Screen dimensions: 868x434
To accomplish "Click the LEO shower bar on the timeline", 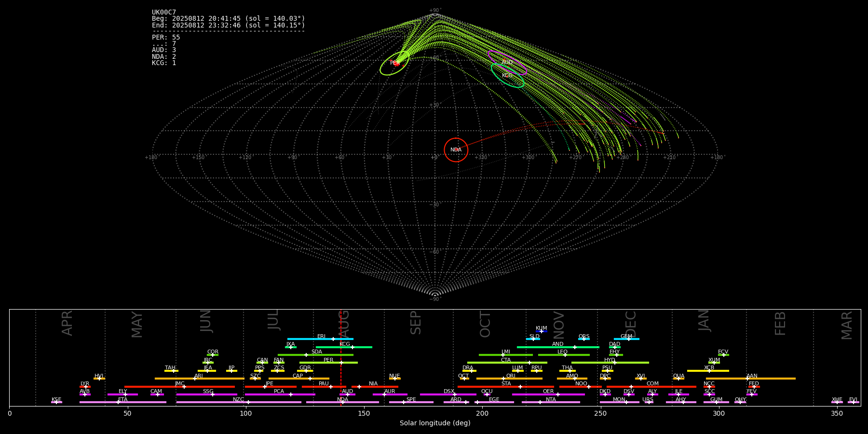I will [564, 355].
